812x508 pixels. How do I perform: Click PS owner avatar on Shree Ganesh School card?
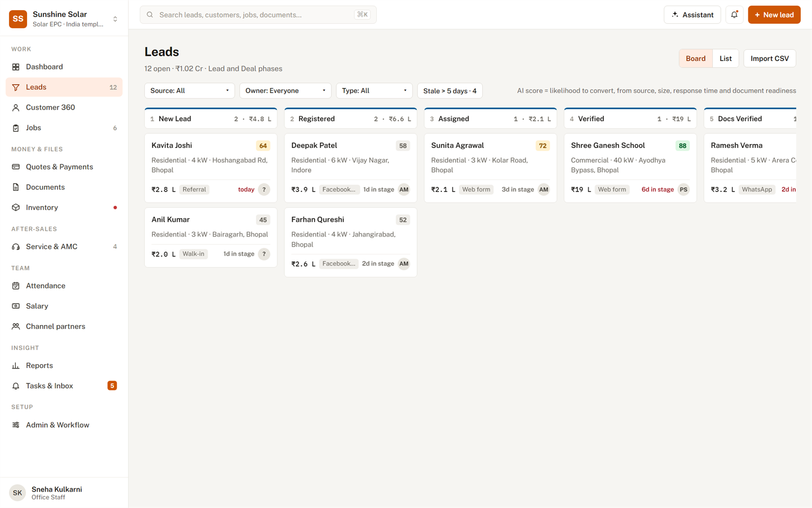(x=683, y=190)
